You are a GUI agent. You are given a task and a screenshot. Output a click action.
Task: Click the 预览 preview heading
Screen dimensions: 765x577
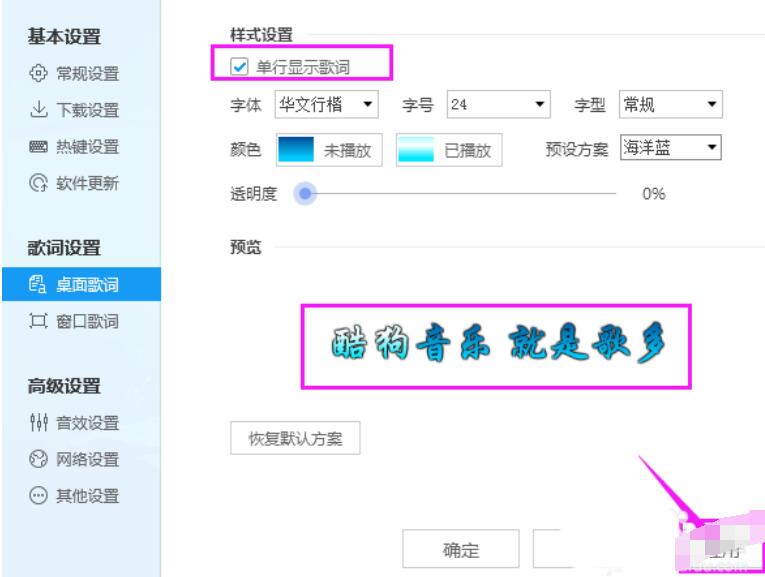pos(246,247)
